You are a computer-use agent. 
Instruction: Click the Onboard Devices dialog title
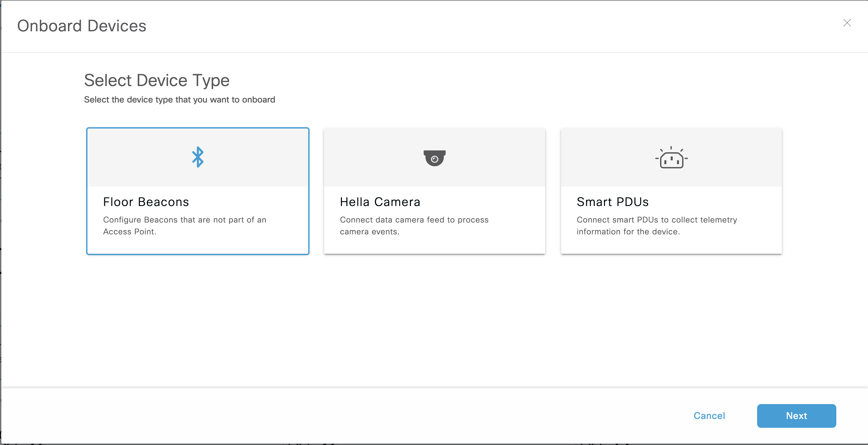(x=82, y=26)
